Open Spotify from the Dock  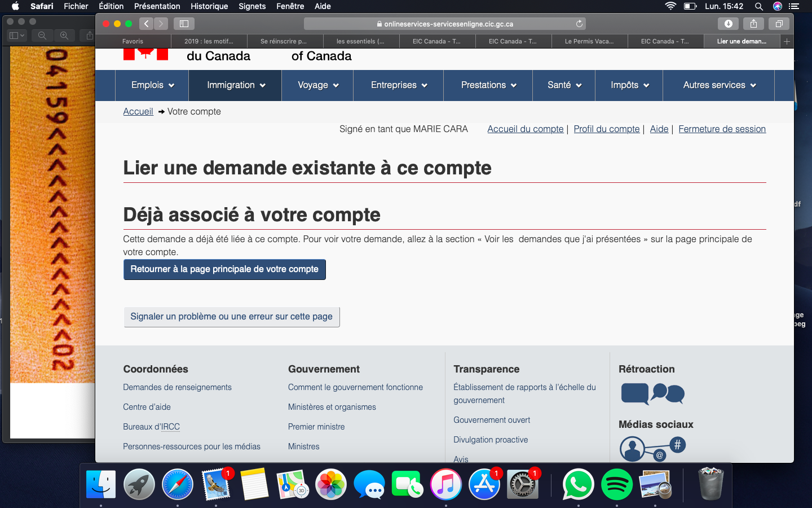pos(616,484)
